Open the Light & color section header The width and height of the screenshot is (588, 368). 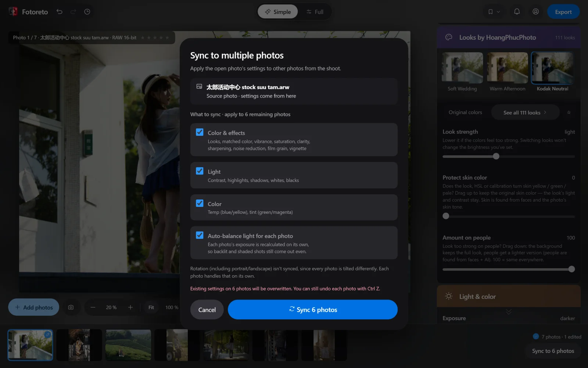click(509, 296)
